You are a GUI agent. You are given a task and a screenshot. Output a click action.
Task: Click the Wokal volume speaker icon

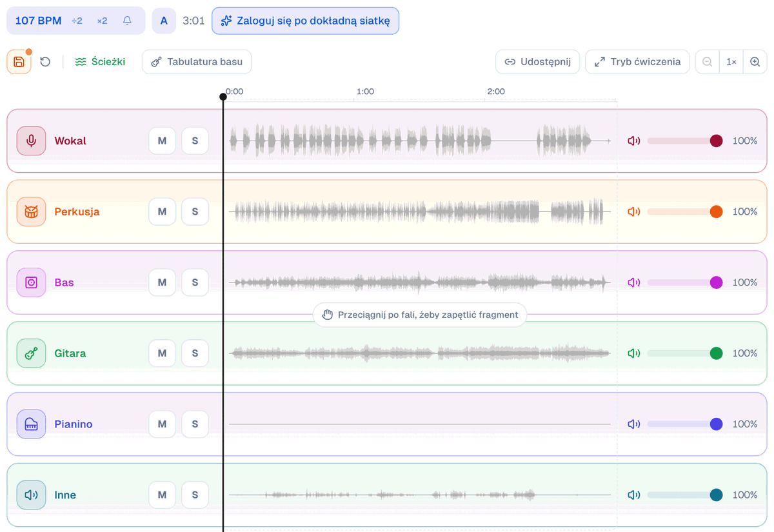[x=634, y=141]
